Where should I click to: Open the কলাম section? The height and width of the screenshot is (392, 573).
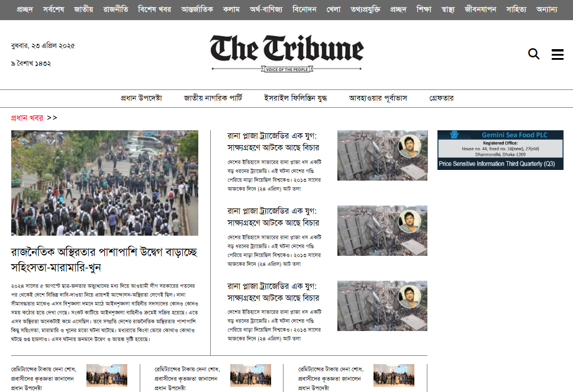[231, 9]
